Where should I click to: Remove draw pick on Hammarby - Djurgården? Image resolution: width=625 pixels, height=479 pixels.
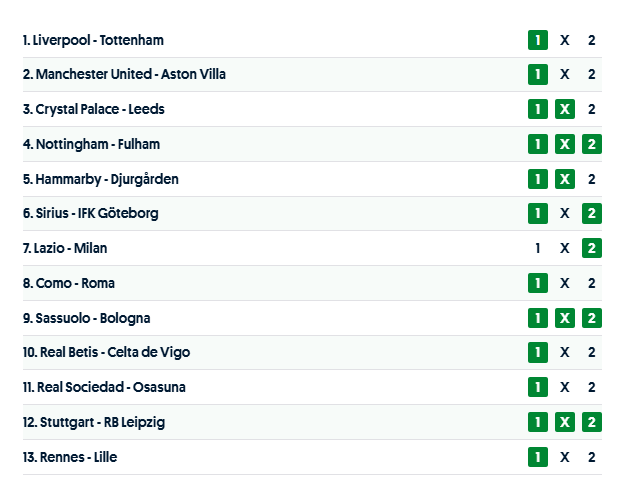click(565, 179)
